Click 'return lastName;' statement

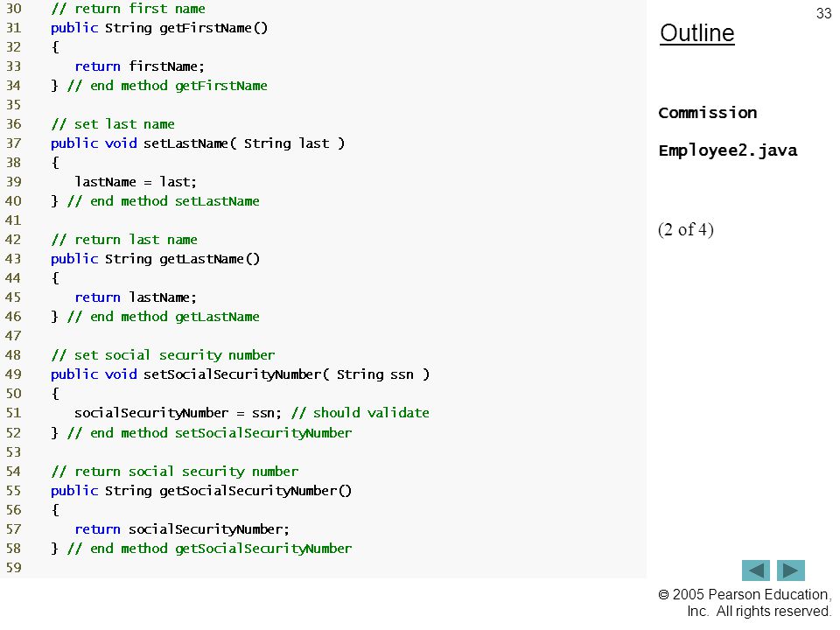point(136,297)
